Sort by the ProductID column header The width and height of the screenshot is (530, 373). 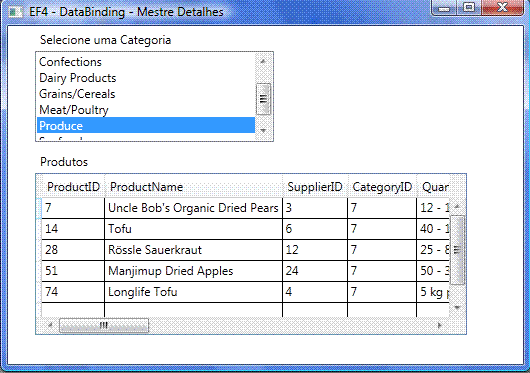click(73, 186)
